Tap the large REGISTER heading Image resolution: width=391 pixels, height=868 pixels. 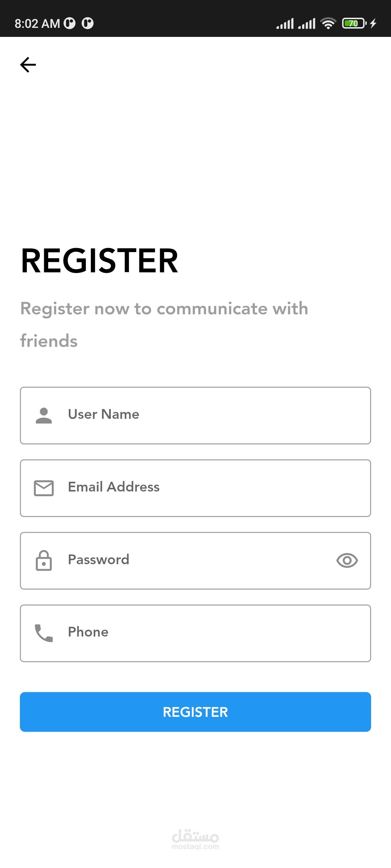pyautogui.click(x=100, y=261)
